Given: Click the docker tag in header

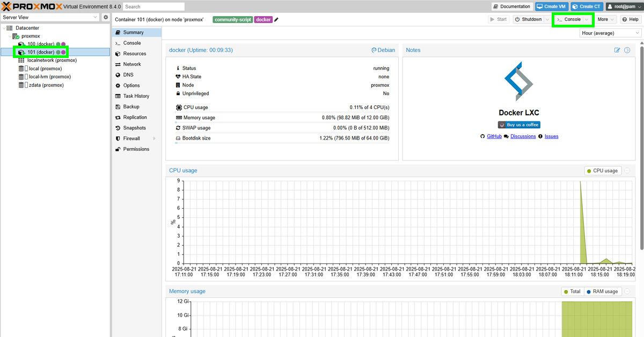Looking at the screenshot, I should click(x=264, y=20).
